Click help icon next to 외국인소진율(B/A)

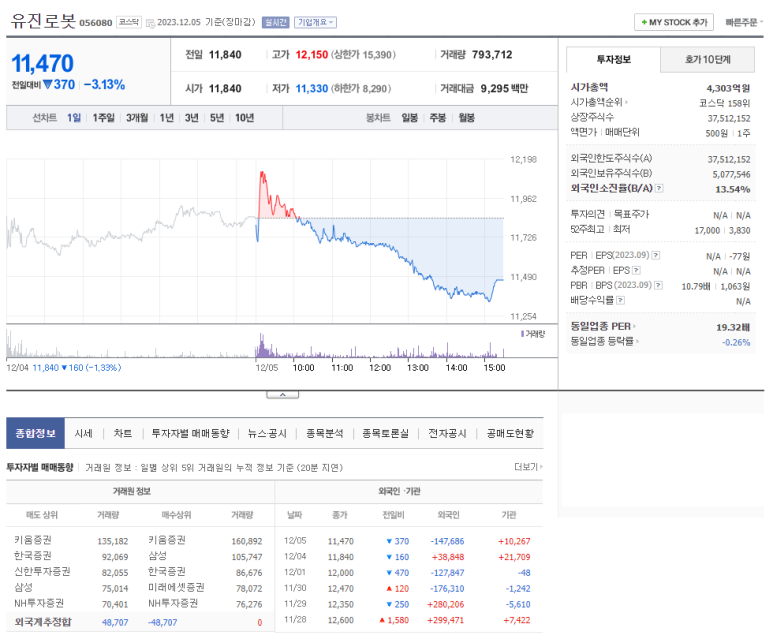pyautogui.click(x=659, y=188)
